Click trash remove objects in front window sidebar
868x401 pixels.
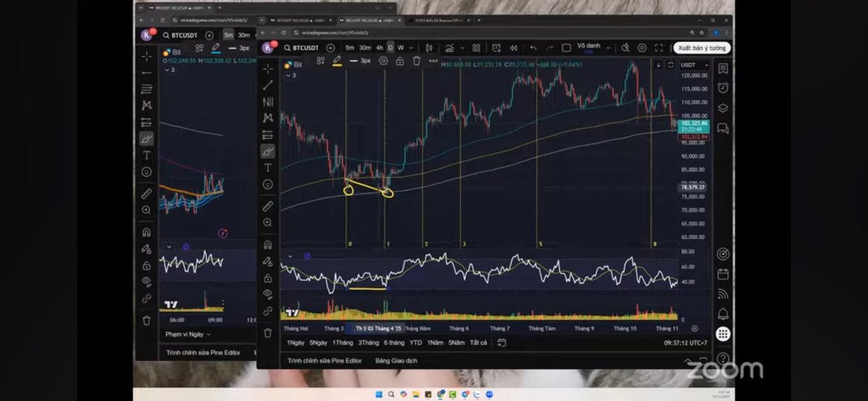tap(268, 333)
